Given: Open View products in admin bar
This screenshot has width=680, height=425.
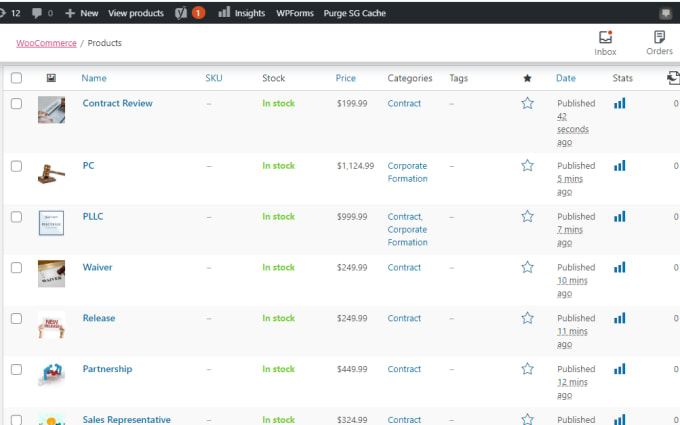Looking at the screenshot, I should [x=136, y=13].
